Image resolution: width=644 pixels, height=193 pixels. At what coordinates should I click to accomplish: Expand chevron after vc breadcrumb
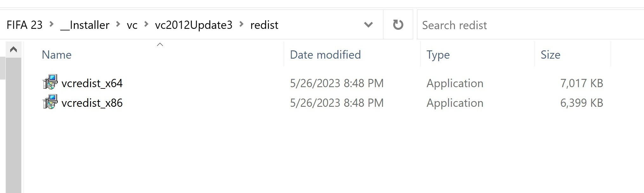pos(146,24)
